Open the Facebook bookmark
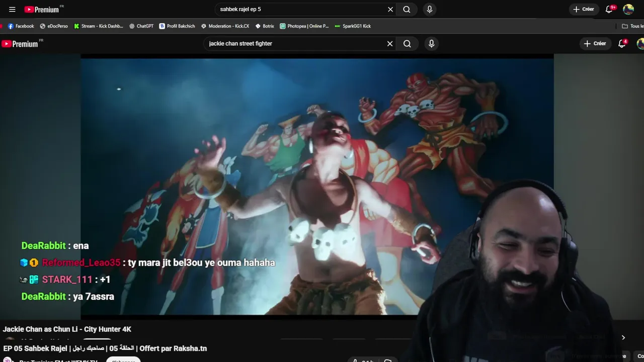 21,26
